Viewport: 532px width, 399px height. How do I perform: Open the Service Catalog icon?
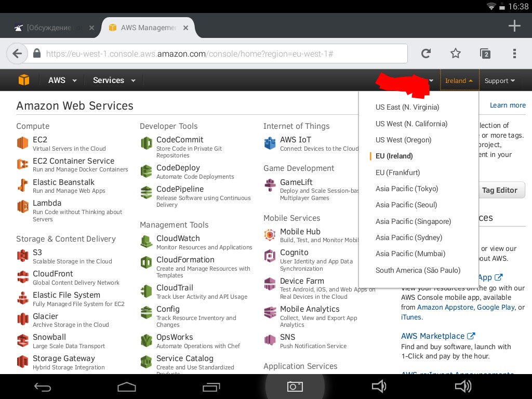click(x=146, y=362)
